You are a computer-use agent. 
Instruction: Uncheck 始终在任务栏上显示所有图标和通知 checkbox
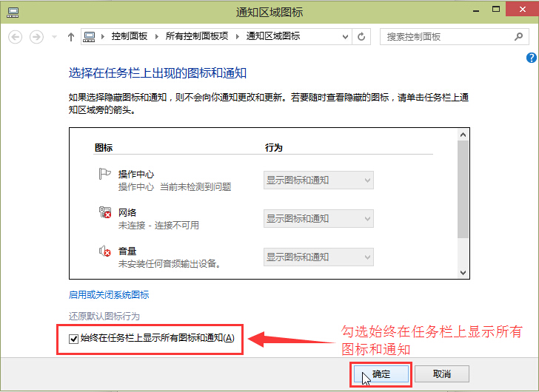(x=73, y=339)
